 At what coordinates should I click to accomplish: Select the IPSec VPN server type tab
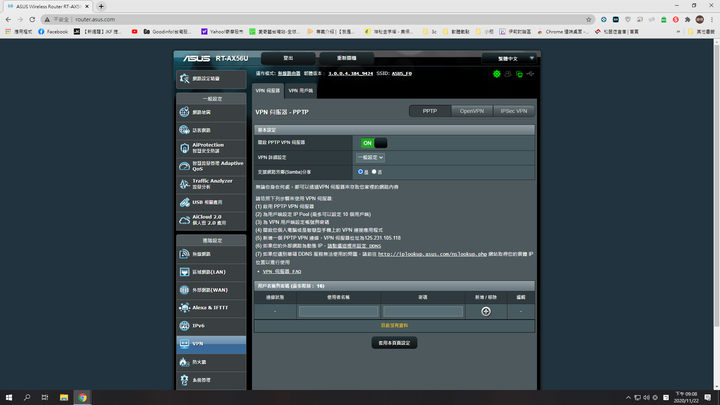point(514,111)
